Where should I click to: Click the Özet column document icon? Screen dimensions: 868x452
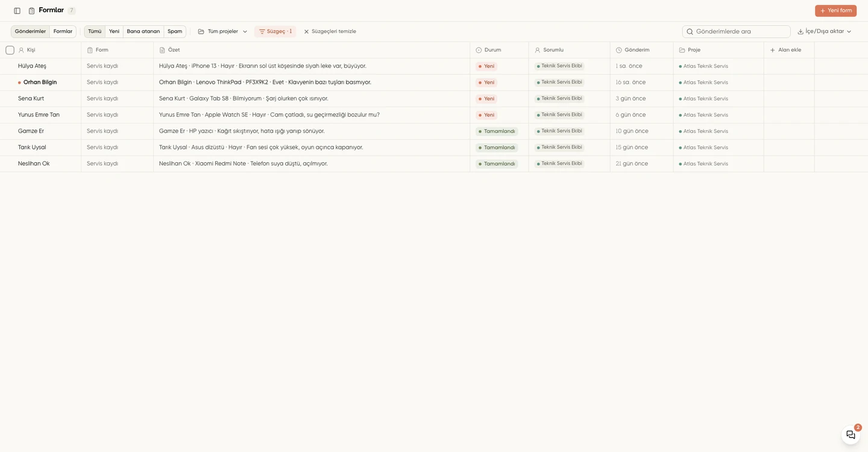162,50
